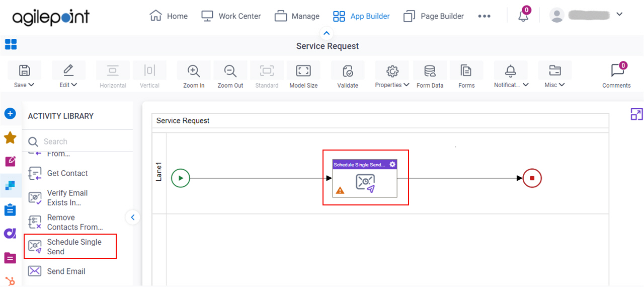Open the Manage section
Image resolution: width=644 pixels, height=287 pixels.
(x=297, y=16)
